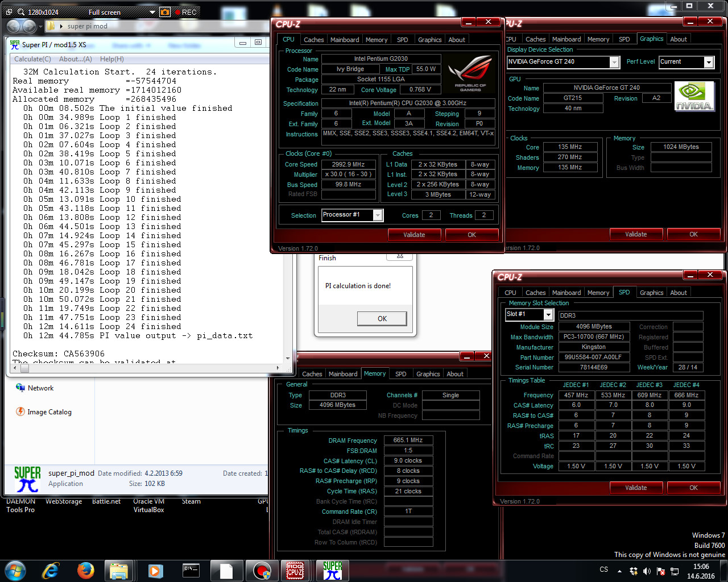Screen dimensions: 728x582
Task: Open the Perf Level Current dropdown
Action: click(709, 62)
